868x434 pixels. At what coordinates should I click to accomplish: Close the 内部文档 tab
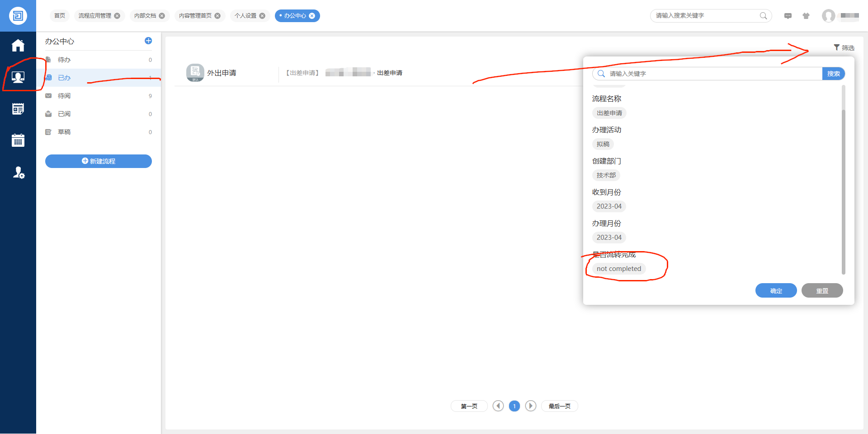[162, 16]
